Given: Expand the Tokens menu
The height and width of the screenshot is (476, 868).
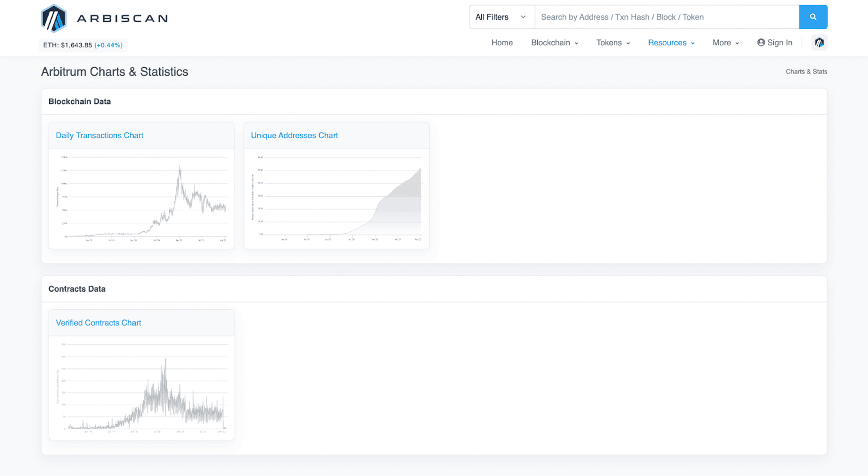Looking at the screenshot, I should click(612, 43).
